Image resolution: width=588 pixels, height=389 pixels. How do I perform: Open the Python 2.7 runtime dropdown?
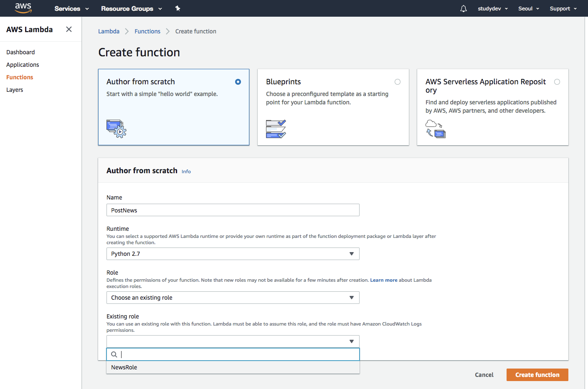233,254
